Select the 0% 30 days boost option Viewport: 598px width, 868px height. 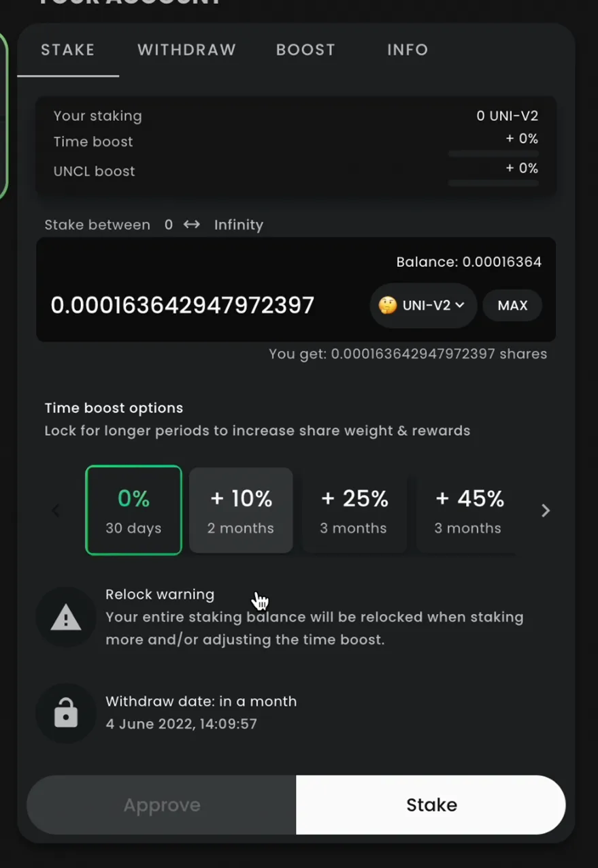[133, 510]
